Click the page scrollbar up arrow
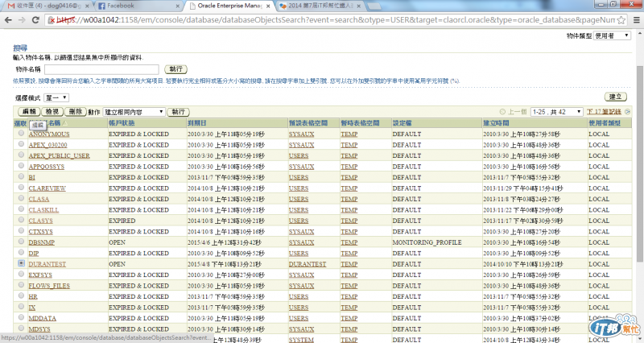This screenshot has width=644, height=343. click(640, 32)
